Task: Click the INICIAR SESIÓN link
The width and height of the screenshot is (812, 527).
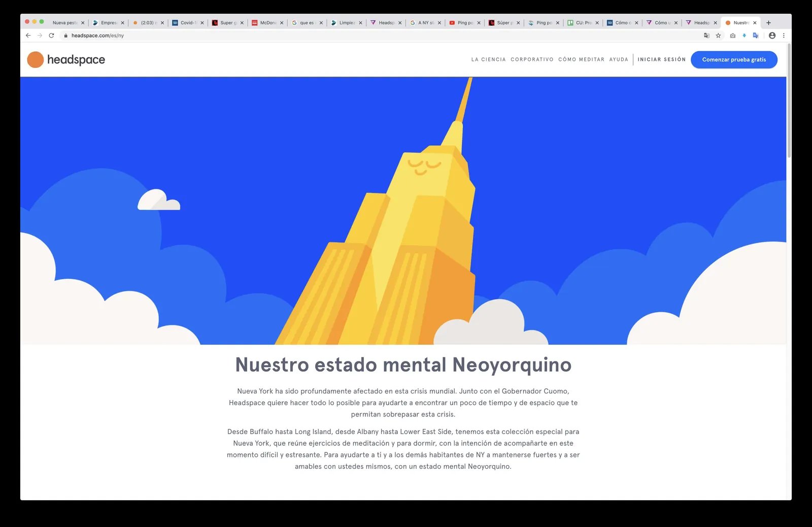Action: pos(661,59)
